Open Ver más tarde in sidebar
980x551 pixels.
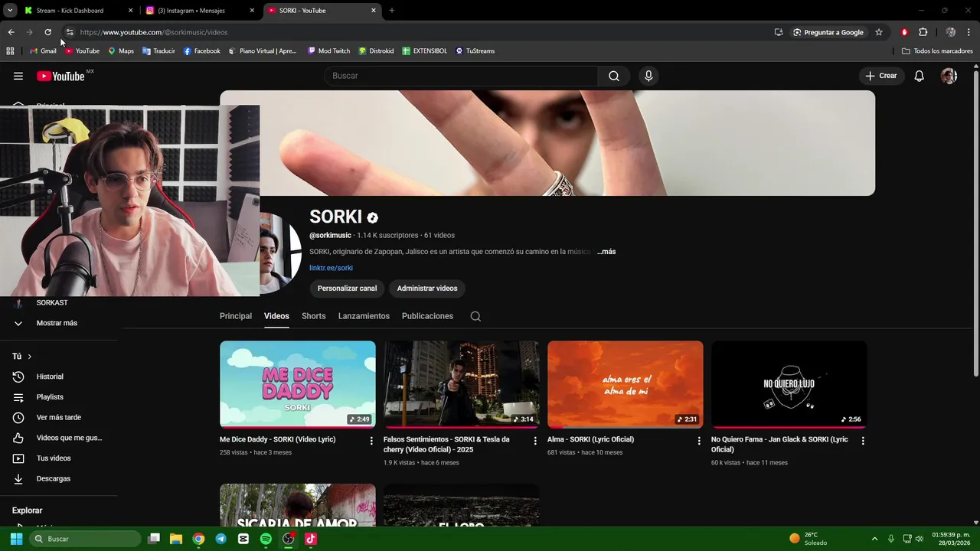(x=59, y=417)
